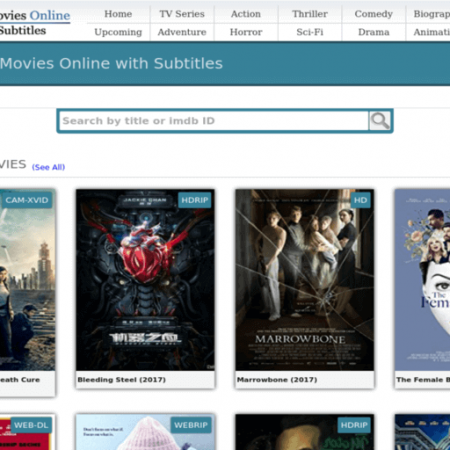Click the Death Cure title text
450x450 pixels.
coord(20,380)
